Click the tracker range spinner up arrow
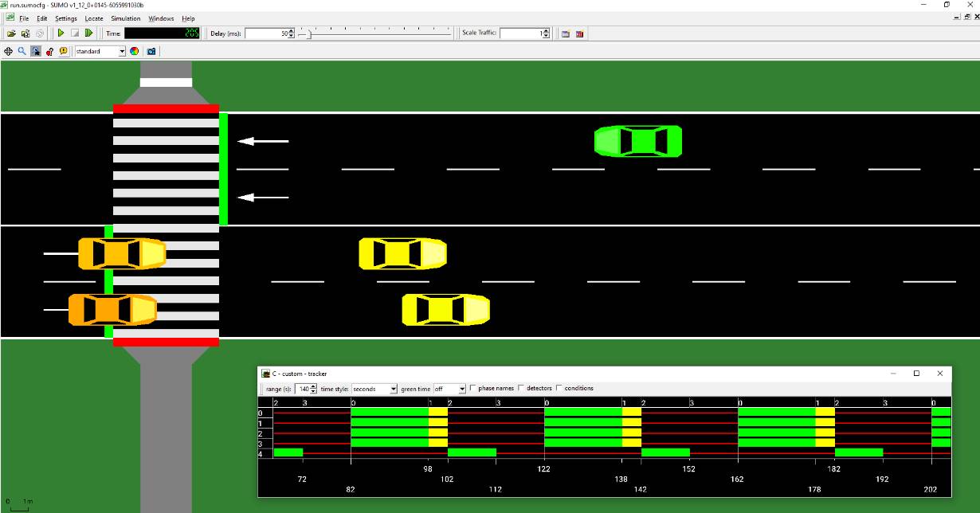Viewport: 980px width, 513px height. 314,386
